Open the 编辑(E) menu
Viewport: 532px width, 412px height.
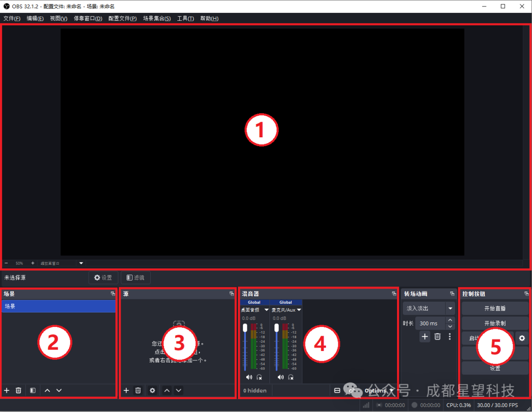pyautogui.click(x=35, y=18)
